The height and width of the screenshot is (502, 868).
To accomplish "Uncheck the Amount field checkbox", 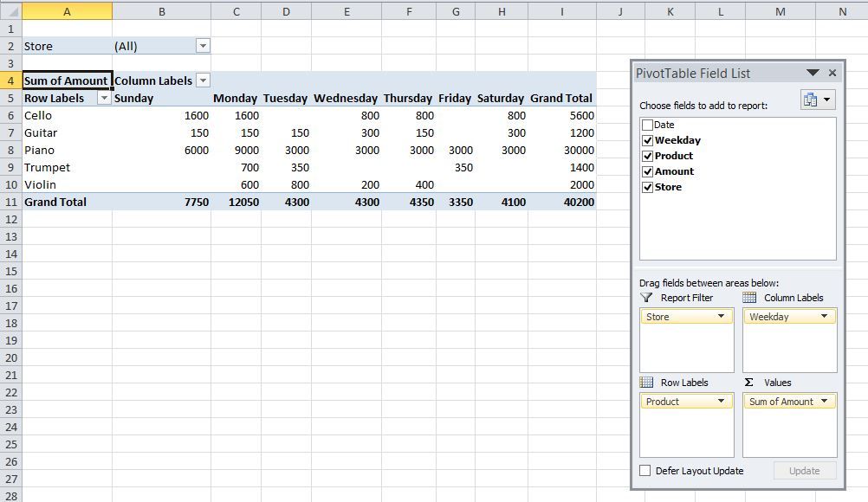I will pyautogui.click(x=647, y=171).
